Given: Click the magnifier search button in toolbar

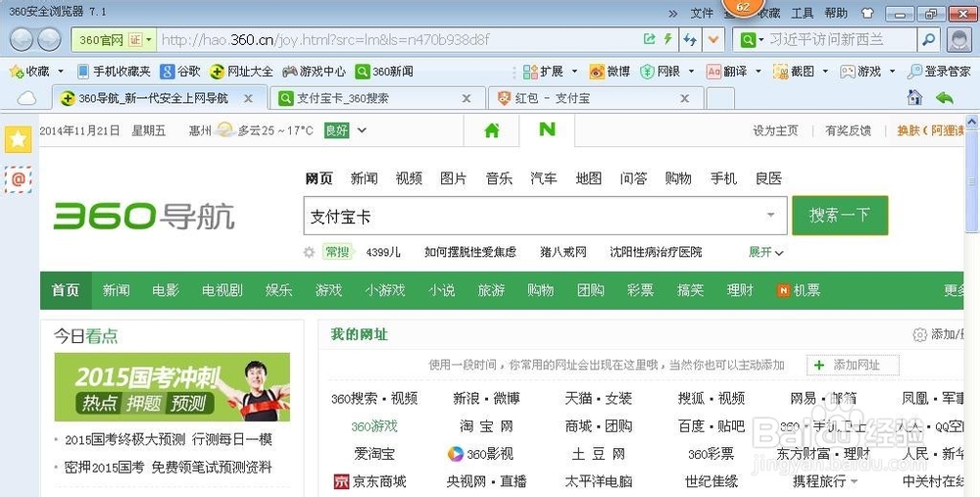Looking at the screenshot, I should click(x=929, y=40).
